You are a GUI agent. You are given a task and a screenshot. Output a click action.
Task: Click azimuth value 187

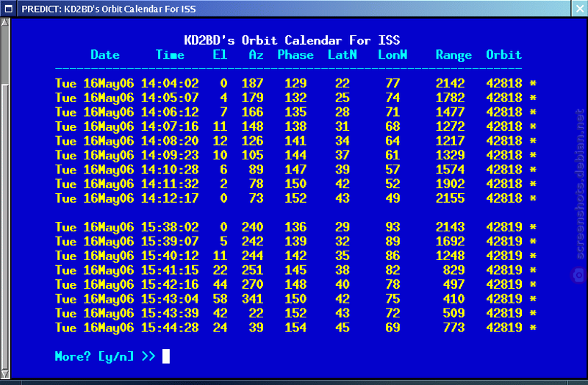(x=252, y=83)
